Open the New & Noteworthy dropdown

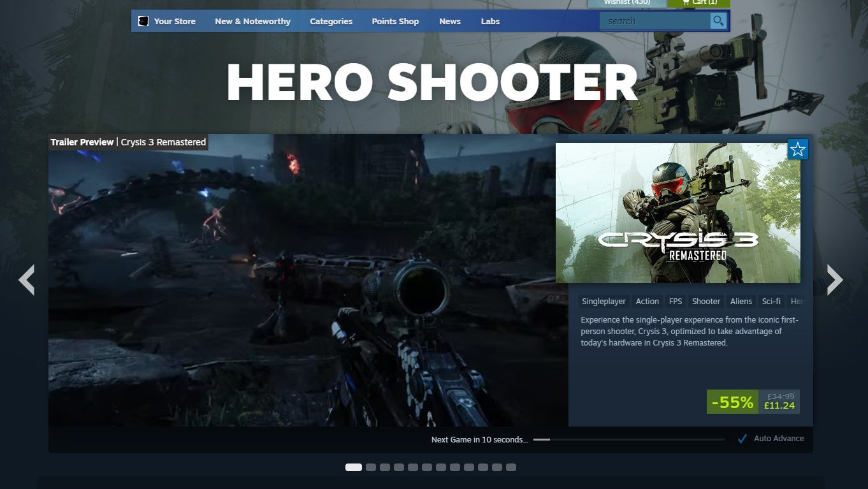(x=252, y=21)
